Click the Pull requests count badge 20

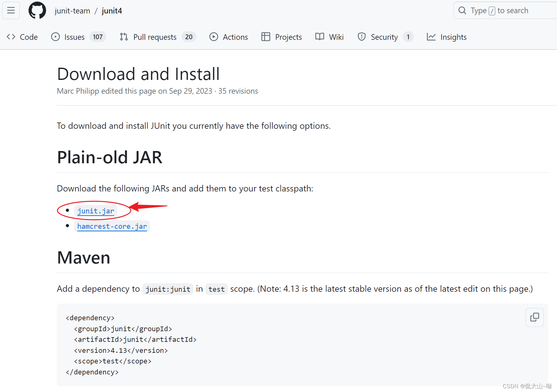click(x=189, y=37)
